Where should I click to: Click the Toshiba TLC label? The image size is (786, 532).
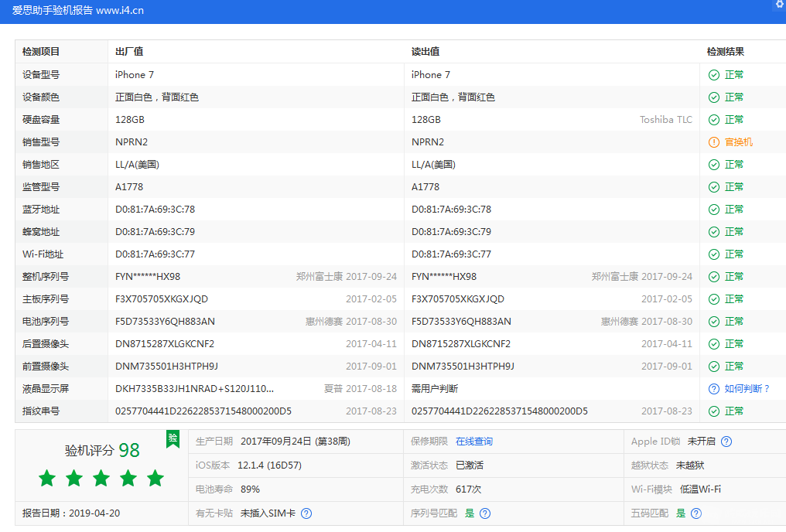pyautogui.click(x=665, y=120)
